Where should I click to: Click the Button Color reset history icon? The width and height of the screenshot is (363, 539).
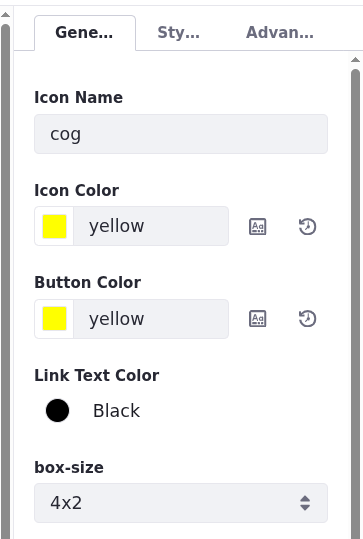(x=307, y=319)
